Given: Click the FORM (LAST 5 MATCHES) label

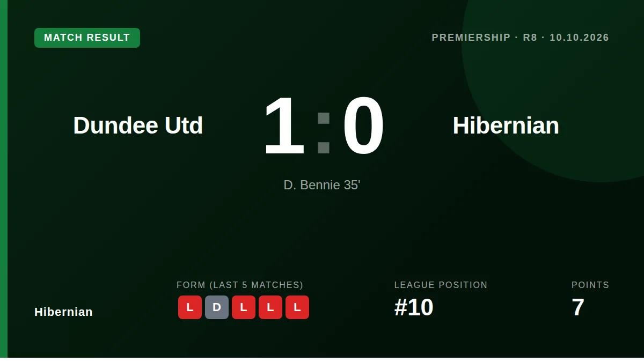Looking at the screenshot, I should coord(240,285).
